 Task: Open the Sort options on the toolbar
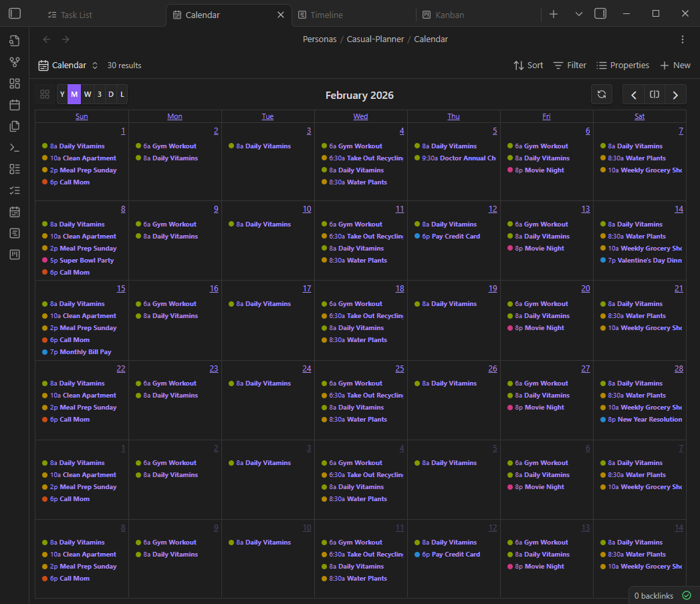click(528, 65)
